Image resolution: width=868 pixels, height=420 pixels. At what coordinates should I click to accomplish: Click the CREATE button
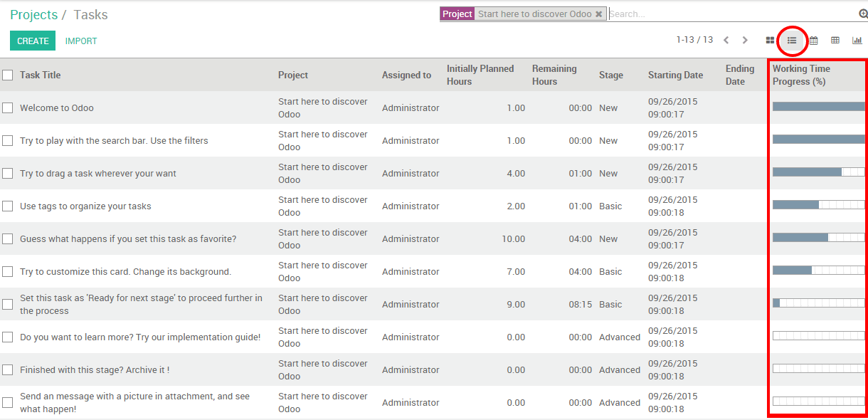(x=32, y=41)
